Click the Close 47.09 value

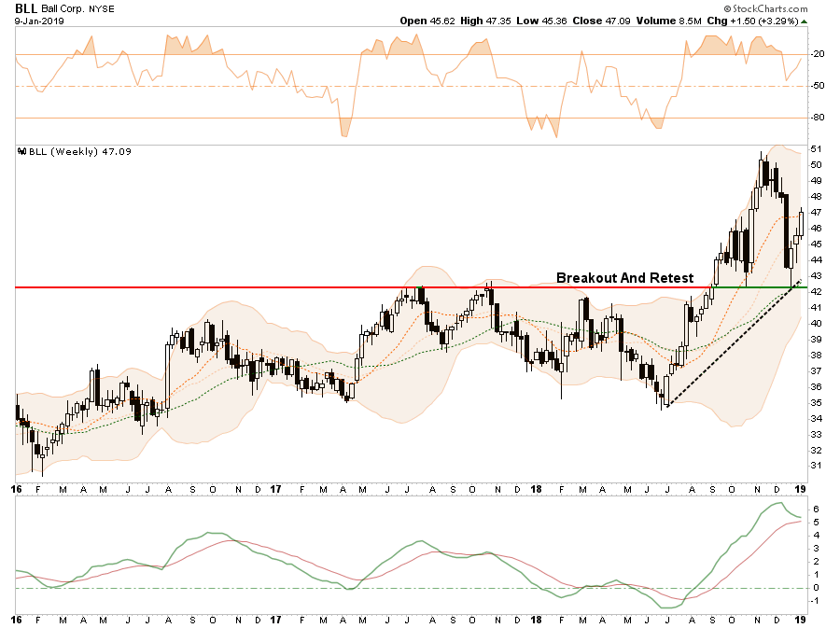[601, 21]
